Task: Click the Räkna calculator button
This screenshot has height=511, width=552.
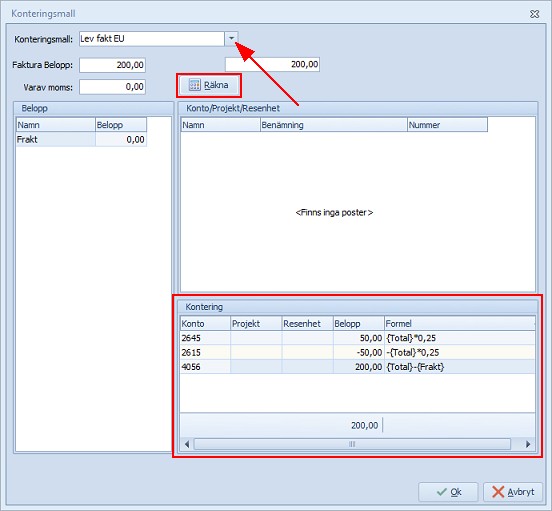Action: (x=209, y=85)
